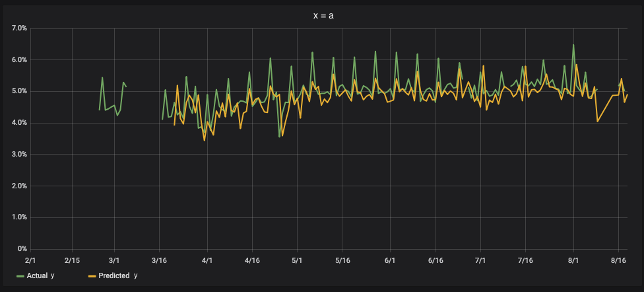Open the "x = a" panel title menu
This screenshot has width=644, height=292.
coord(323,17)
